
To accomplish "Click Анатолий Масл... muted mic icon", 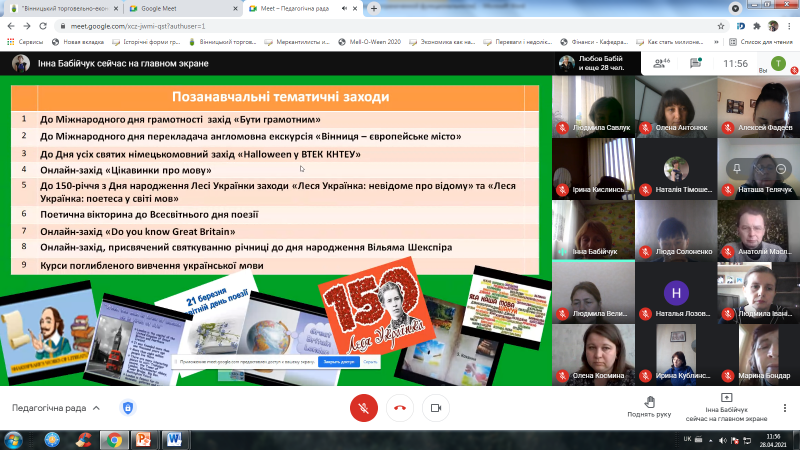I will click(x=728, y=252).
